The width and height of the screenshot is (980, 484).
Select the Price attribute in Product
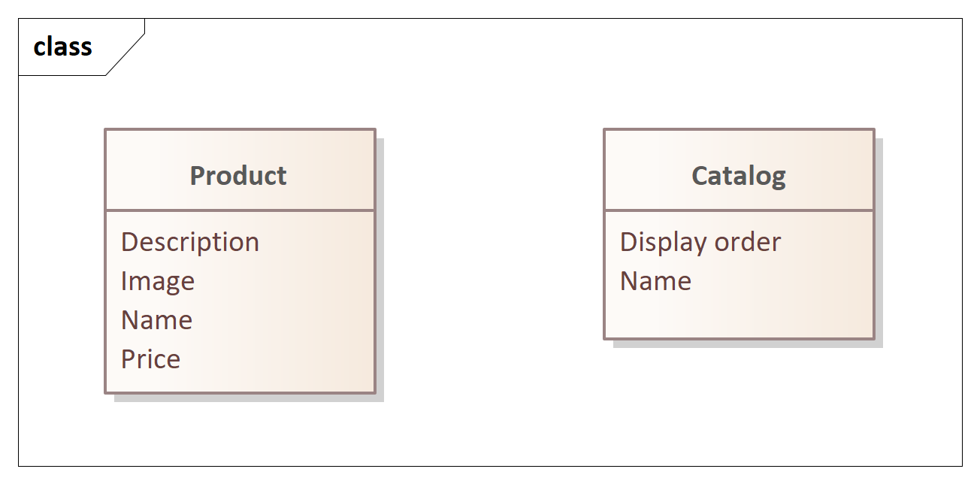click(151, 359)
